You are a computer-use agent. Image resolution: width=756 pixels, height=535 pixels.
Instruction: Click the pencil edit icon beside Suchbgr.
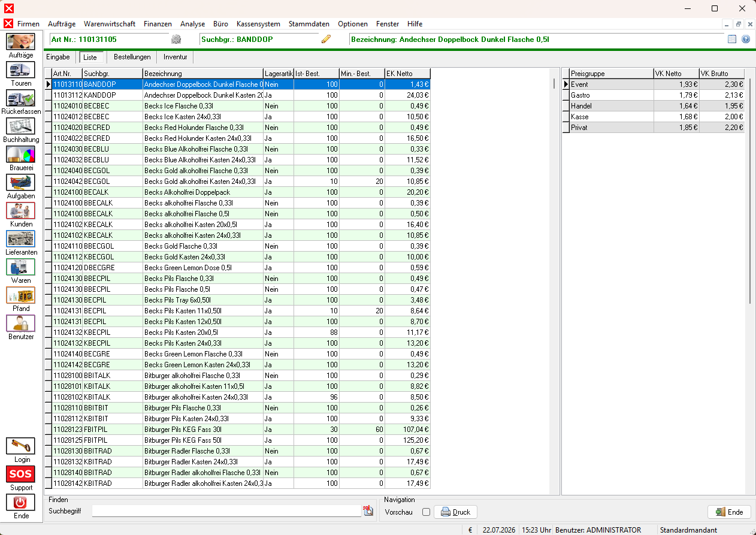point(326,39)
